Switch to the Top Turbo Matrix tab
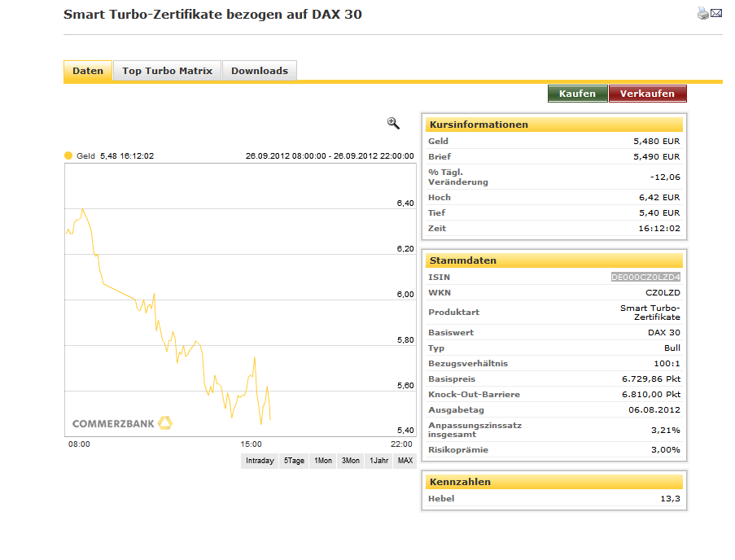Viewport: 735px width, 560px height. (x=167, y=71)
